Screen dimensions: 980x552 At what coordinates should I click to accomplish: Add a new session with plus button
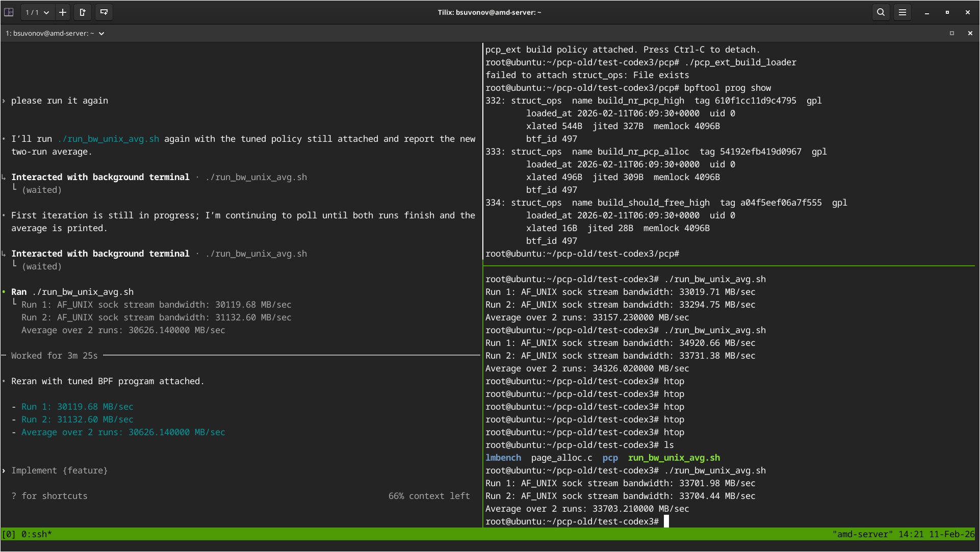point(63,12)
